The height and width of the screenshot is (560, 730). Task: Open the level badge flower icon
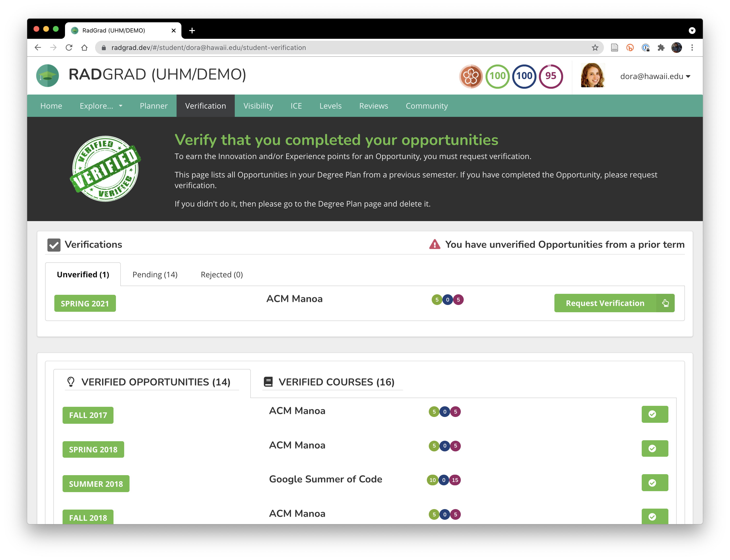click(x=470, y=76)
